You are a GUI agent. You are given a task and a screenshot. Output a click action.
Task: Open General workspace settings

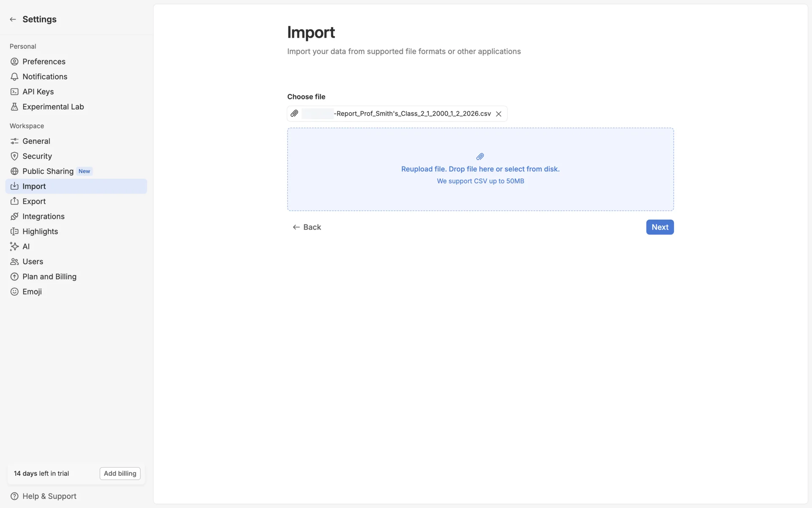coord(36,141)
